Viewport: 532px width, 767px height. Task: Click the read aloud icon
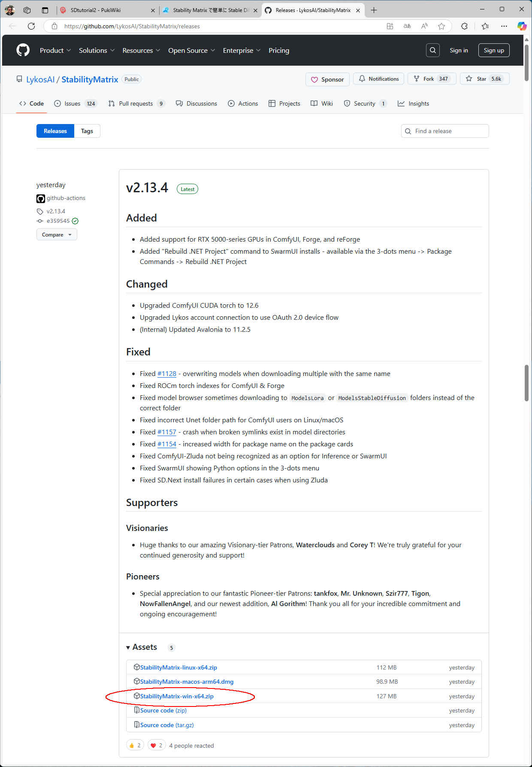coord(424,26)
